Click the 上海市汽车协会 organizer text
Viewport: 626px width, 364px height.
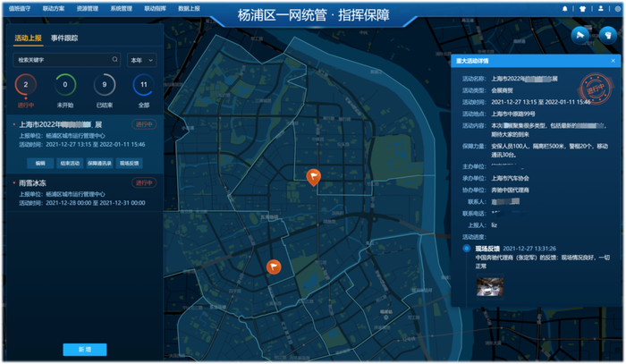coord(511,178)
